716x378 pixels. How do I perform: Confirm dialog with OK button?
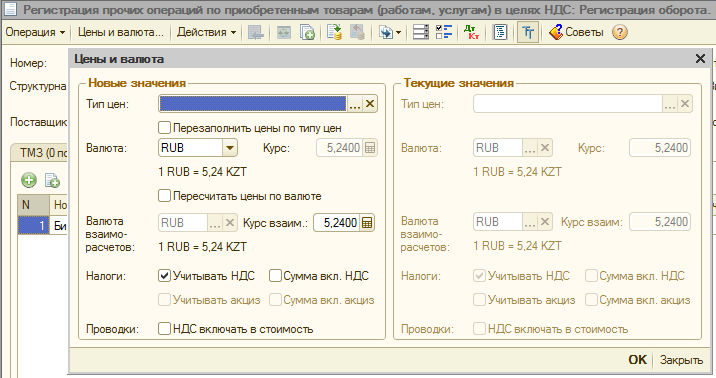pos(637,360)
